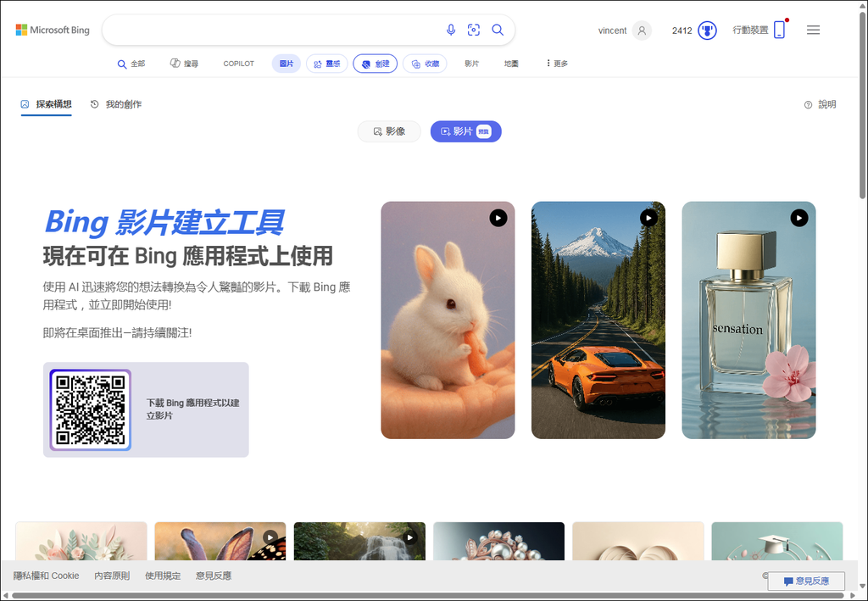Screen dimensions: 868x601
Task: Open the graduation cap thumbnail
Action: click(x=777, y=541)
